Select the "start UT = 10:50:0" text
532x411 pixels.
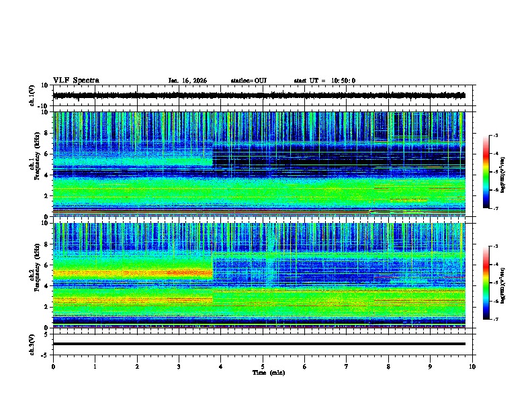(x=324, y=81)
